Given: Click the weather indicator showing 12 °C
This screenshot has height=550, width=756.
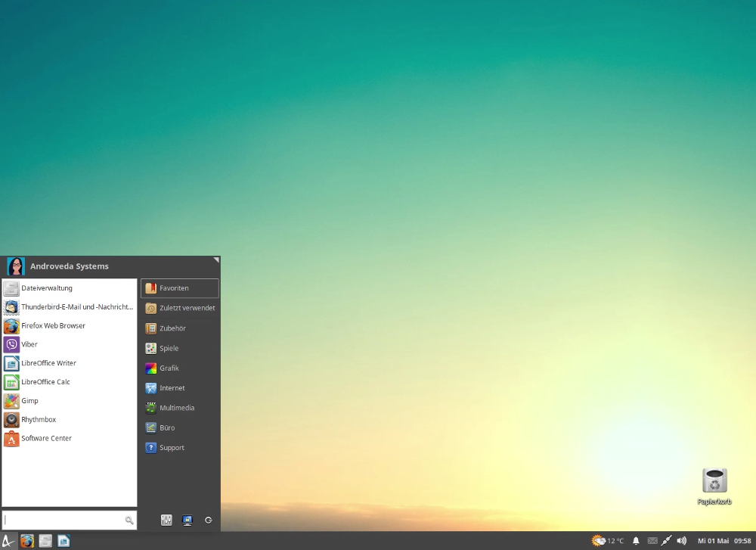Looking at the screenshot, I should [608, 541].
